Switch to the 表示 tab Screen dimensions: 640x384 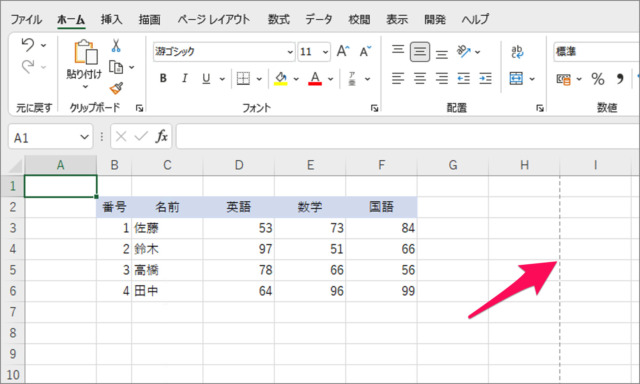(397, 19)
